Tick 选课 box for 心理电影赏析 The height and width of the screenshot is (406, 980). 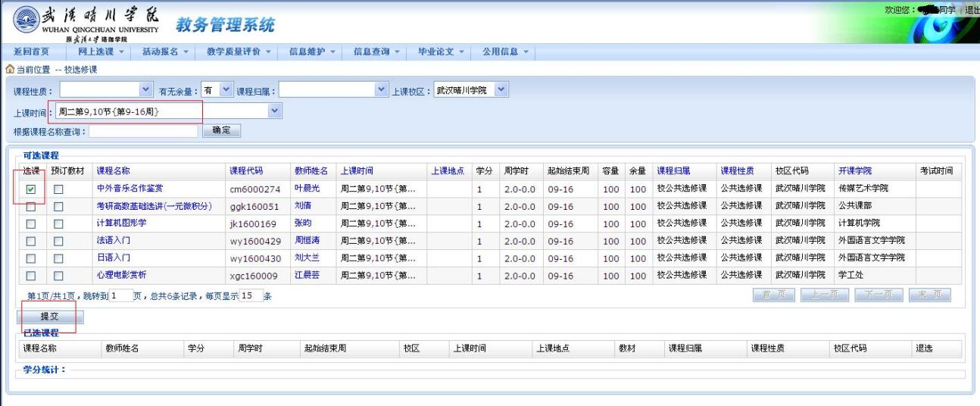(31, 276)
